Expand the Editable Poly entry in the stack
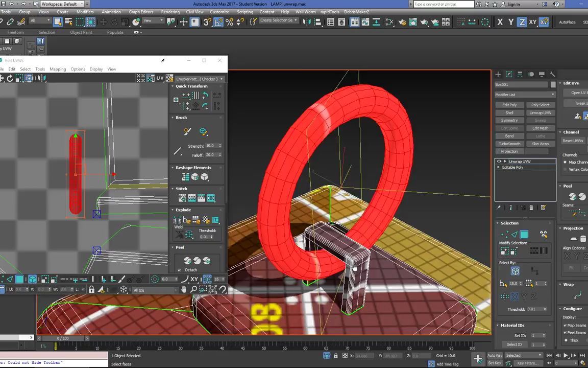Viewport: 588px width, 368px height. [497, 167]
